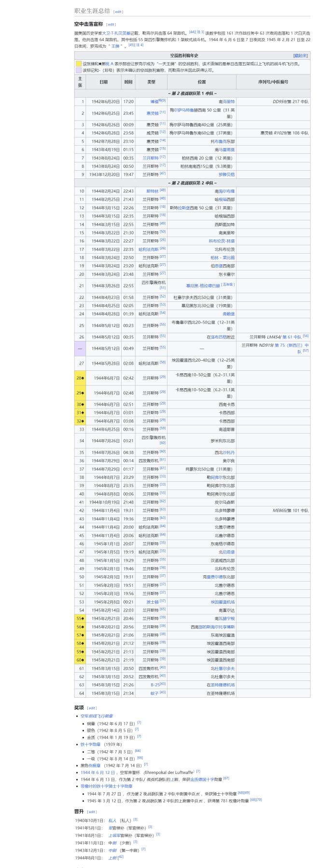
Task: Open the 南克里特 location link
Action: tap(228, 102)
